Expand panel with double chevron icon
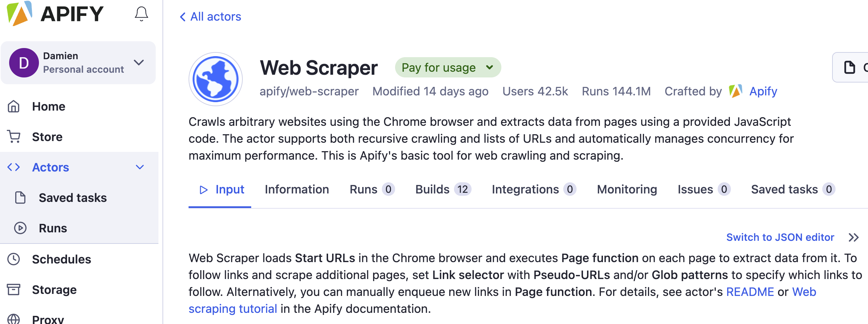Image resolution: width=868 pixels, height=324 pixels. 853,237
